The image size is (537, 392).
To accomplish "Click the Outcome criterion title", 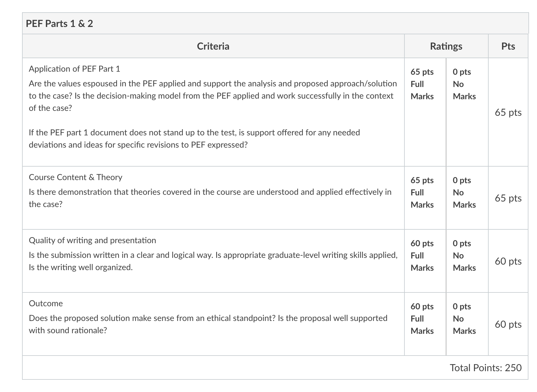I will [x=46, y=303].
